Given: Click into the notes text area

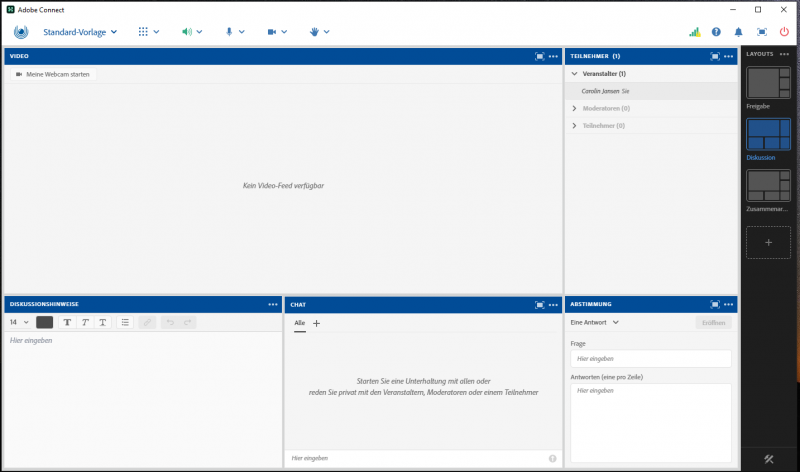Looking at the screenshot, I should pos(143,399).
